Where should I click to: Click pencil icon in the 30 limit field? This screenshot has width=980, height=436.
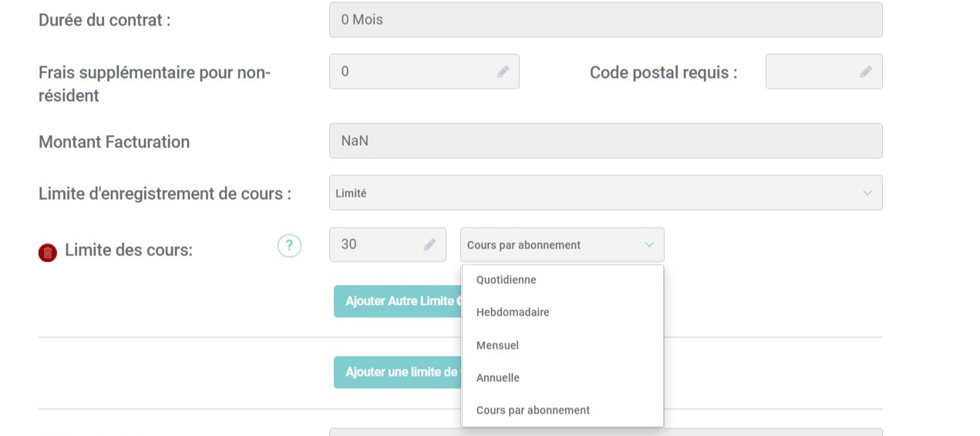429,245
